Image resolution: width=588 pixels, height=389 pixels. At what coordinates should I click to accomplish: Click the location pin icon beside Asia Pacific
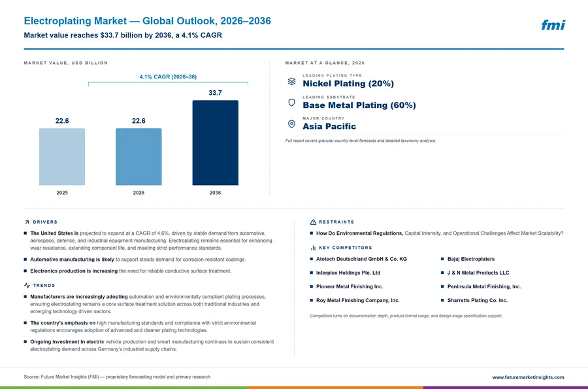click(x=291, y=124)
